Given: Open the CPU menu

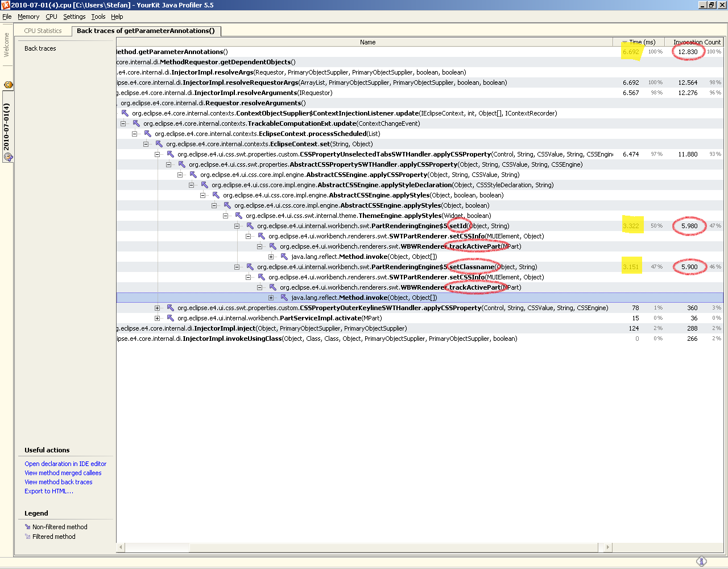Looking at the screenshot, I should click(x=51, y=17).
